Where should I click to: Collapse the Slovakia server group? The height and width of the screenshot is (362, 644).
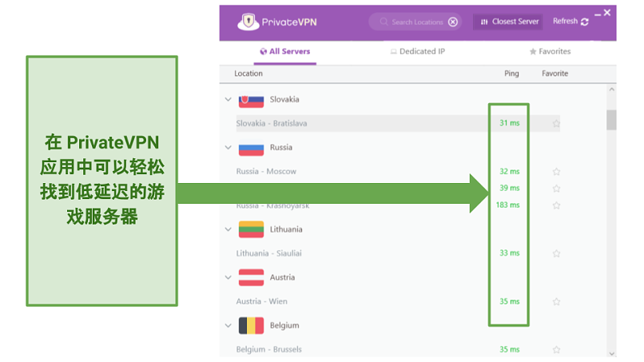(229, 99)
